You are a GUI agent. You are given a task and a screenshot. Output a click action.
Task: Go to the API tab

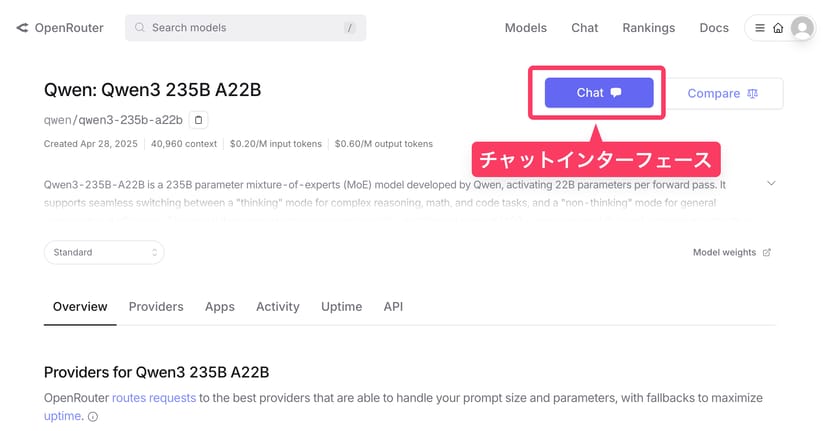[x=393, y=307]
